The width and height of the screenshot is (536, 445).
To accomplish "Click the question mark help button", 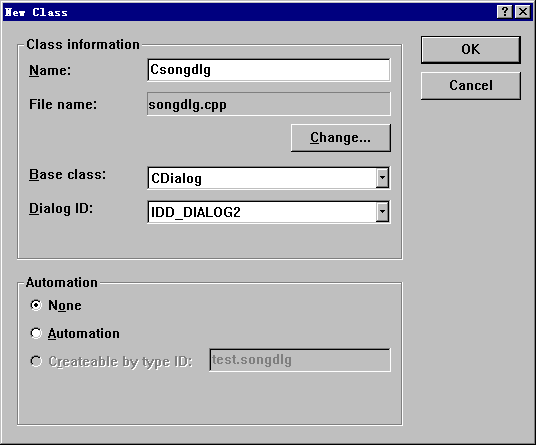I will [505, 12].
